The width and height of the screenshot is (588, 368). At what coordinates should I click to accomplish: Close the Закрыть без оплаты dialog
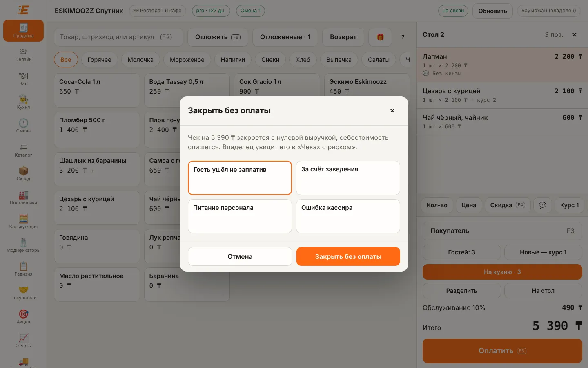point(392,111)
